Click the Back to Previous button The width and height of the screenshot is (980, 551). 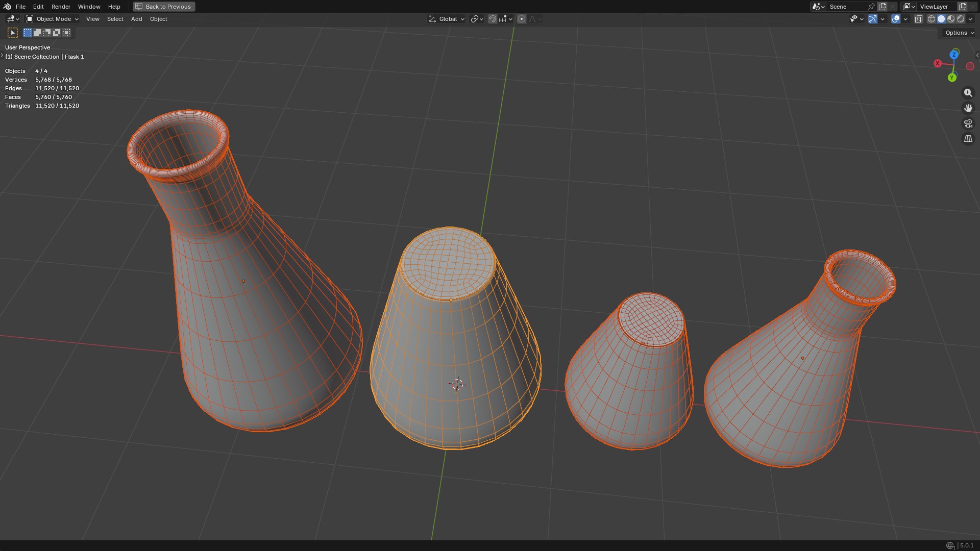[164, 7]
